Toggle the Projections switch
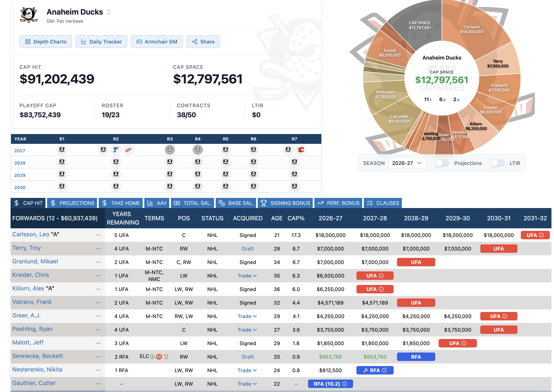The width and height of the screenshot is (554, 392). (442, 163)
